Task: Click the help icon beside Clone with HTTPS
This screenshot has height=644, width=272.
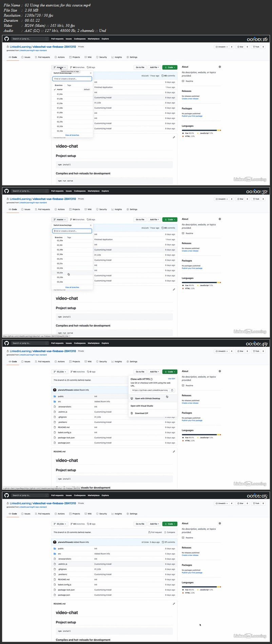Action: [x=151, y=379]
